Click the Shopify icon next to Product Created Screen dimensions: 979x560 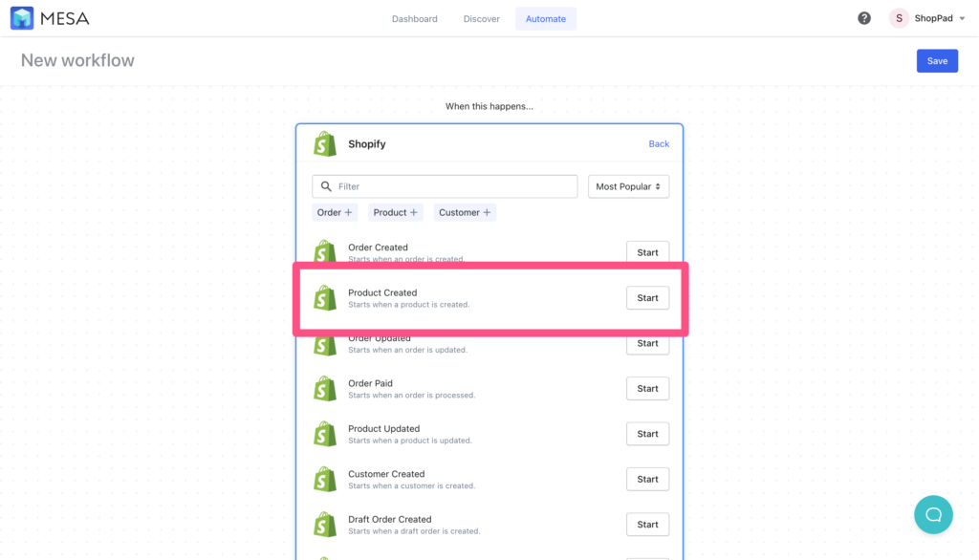coord(325,297)
